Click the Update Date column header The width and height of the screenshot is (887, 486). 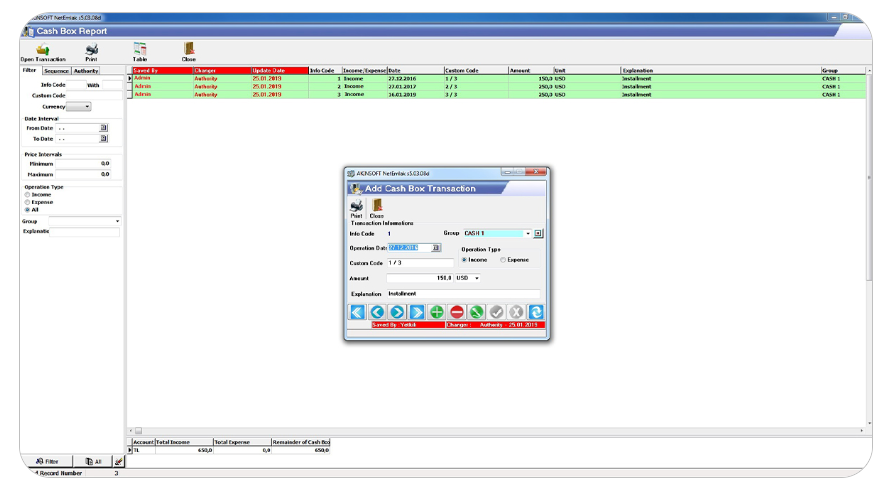coord(280,70)
